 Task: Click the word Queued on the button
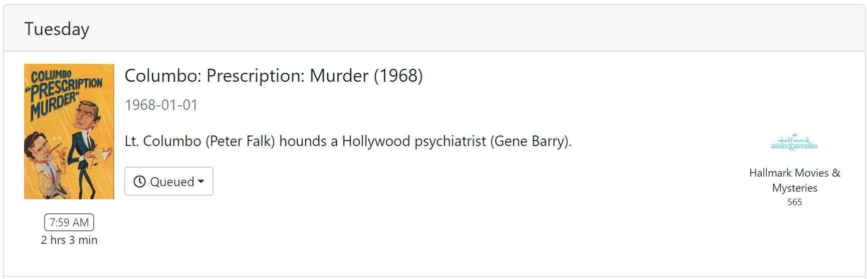pos(172,182)
